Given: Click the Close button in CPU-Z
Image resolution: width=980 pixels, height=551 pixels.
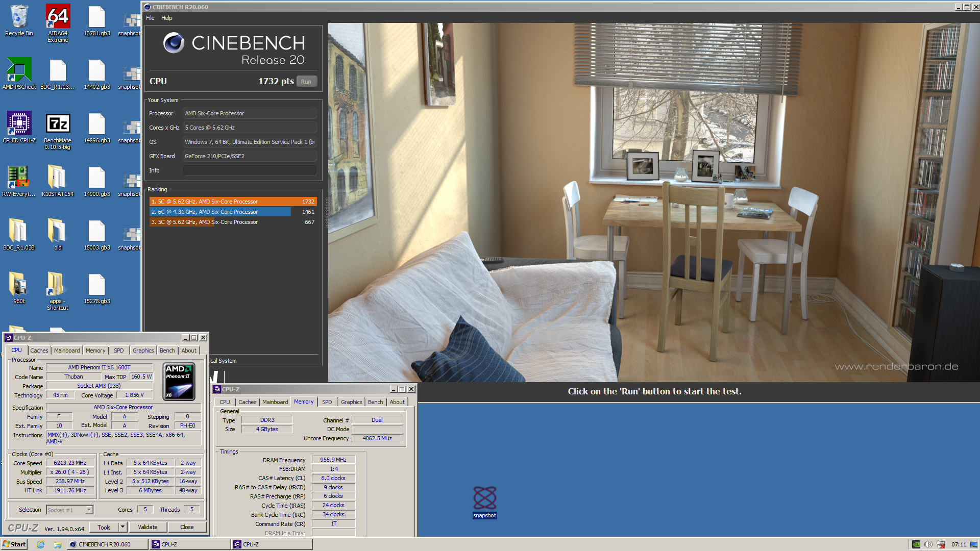Looking at the screenshot, I should pos(187,527).
